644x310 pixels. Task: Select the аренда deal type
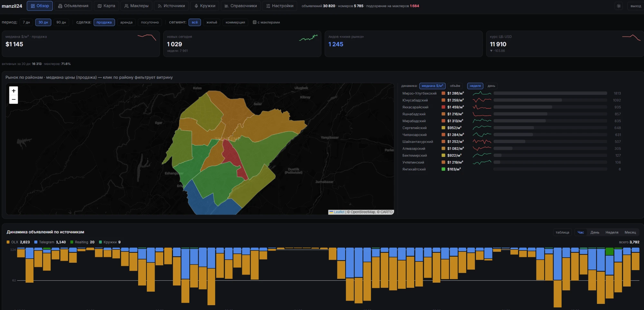[x=126, y=22]
